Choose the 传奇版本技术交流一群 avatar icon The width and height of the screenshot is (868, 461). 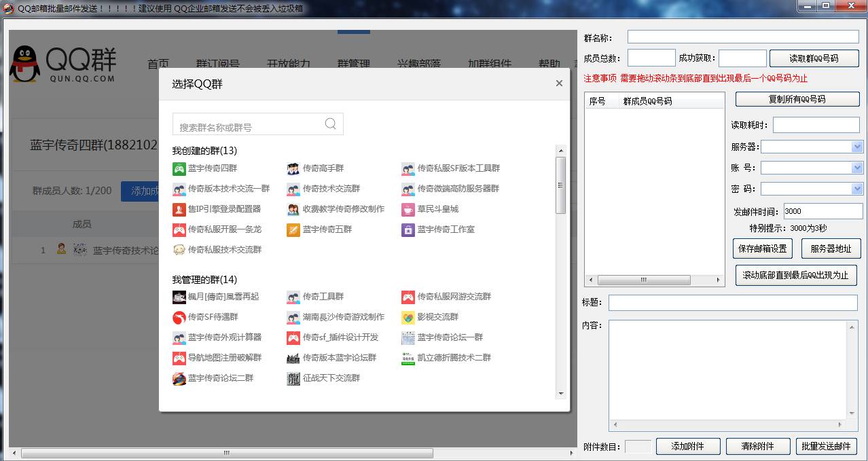coord(179,189)
